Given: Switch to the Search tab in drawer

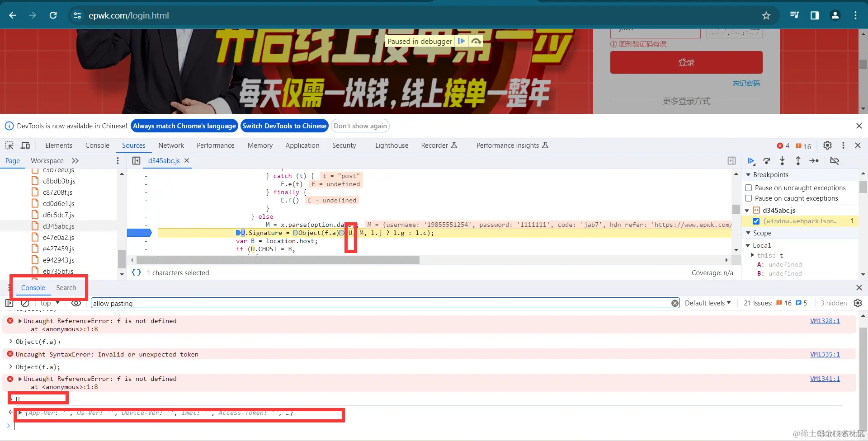Looking at the screenshot, I should click(x=66, y=287).
